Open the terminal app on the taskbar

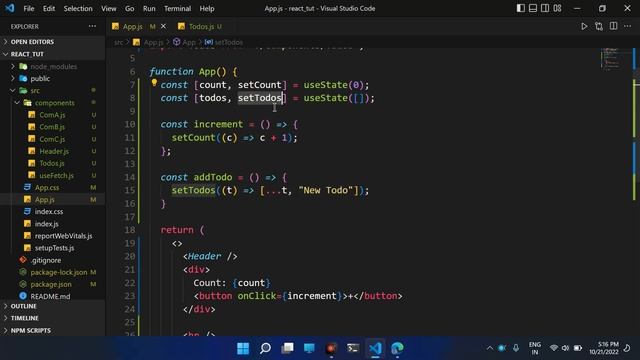pos(353,348)
